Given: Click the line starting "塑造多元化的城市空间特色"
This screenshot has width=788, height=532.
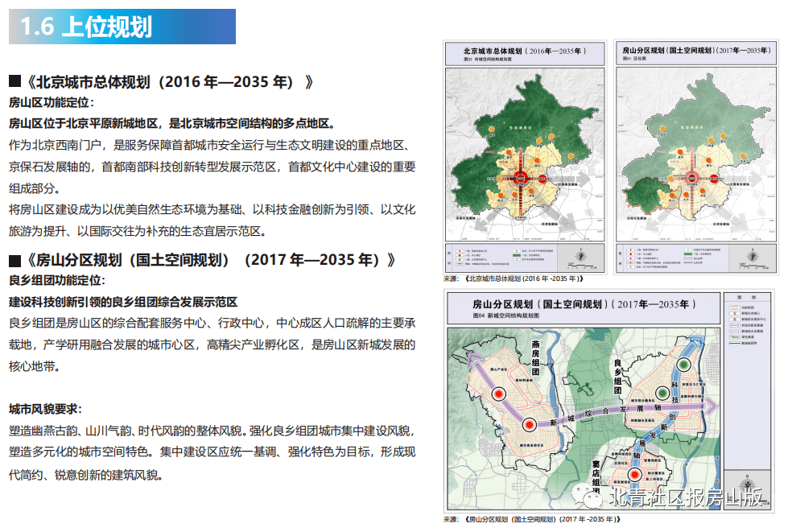Looking at the screenshot, I should click(x=212, y=452).
